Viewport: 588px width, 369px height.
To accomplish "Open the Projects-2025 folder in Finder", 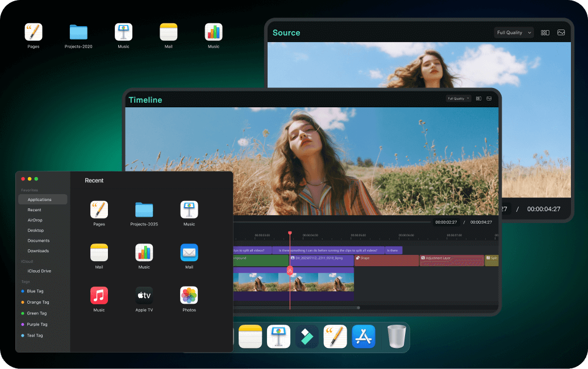I will coord(144,209).
